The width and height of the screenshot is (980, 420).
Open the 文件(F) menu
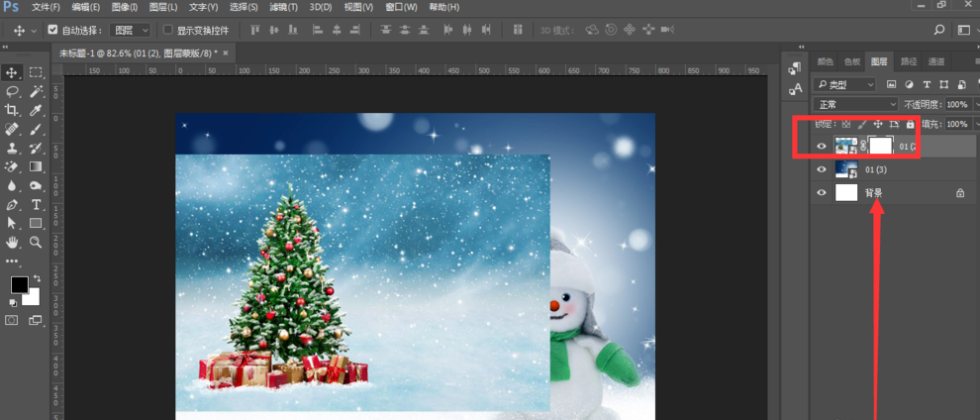47,8
